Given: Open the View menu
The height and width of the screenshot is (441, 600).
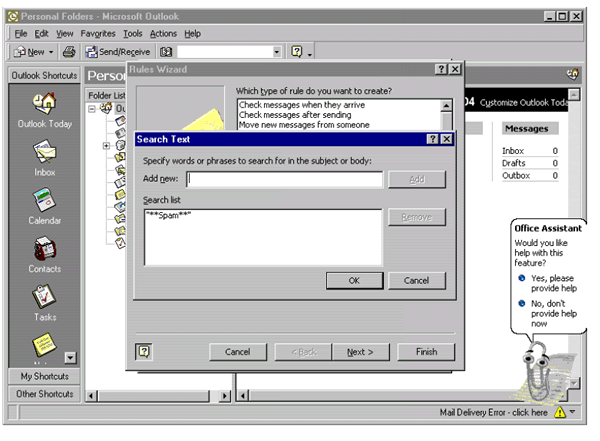Looking at the screenshot, I should click(x=65, y=34).
